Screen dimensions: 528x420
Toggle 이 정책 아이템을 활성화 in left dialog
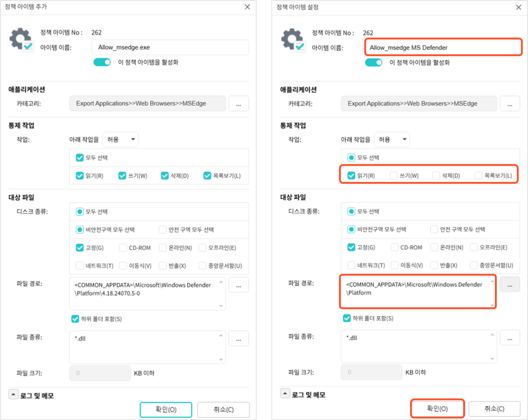(x=102, y=62)
